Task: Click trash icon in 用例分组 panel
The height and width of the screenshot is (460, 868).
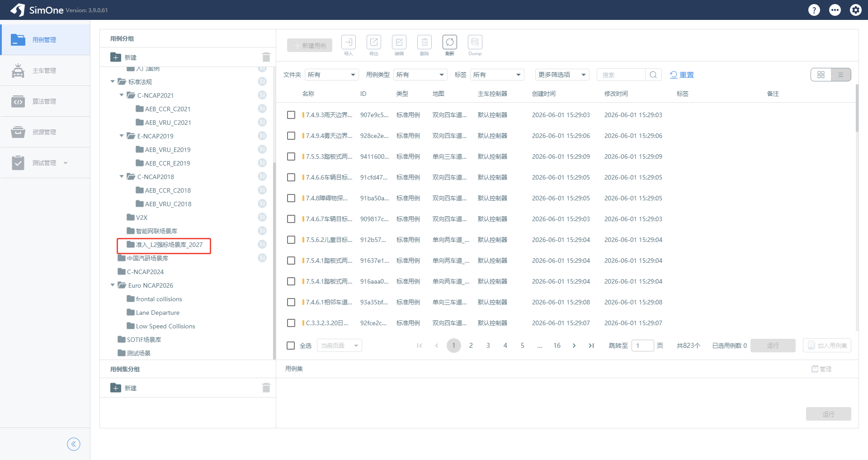Action: pos(266,57)
